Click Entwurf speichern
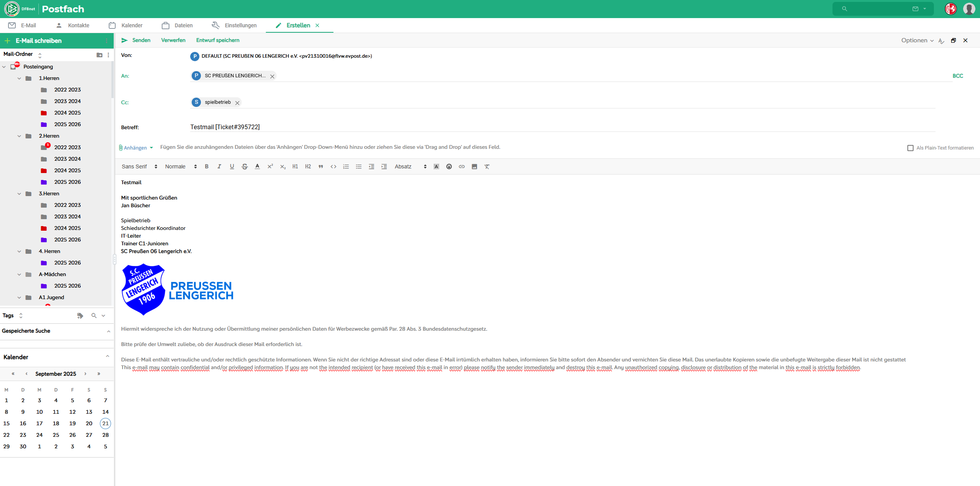This screenshot has width=980, height=486. coord(217,40)
